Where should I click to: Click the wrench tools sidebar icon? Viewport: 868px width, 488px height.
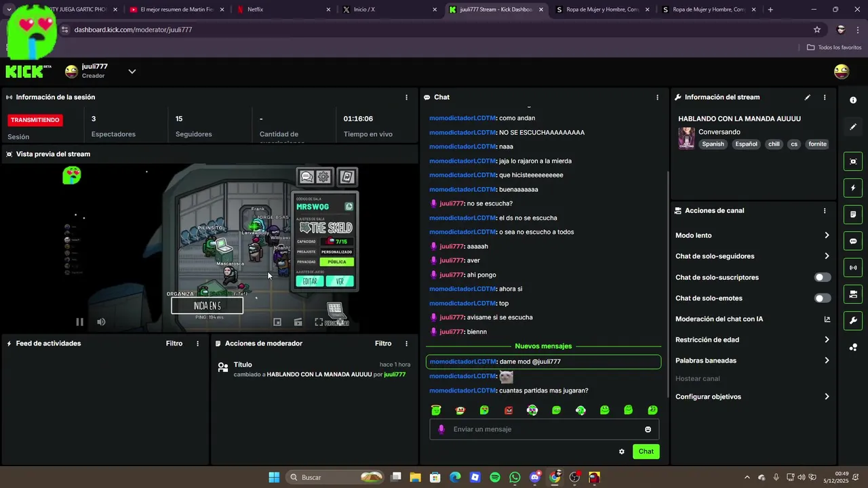pyautogui.click(x=853, y=321)
